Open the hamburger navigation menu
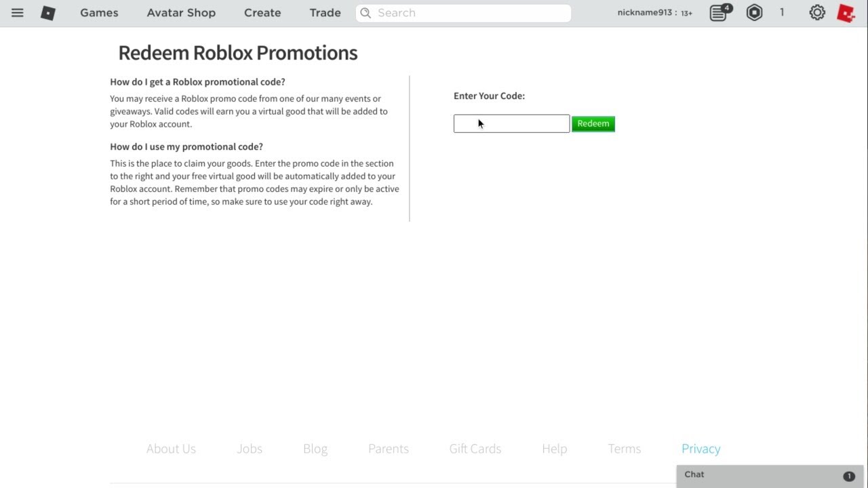Image resolution: width=868 pixels, height=488 pixels. pos(18,13)
